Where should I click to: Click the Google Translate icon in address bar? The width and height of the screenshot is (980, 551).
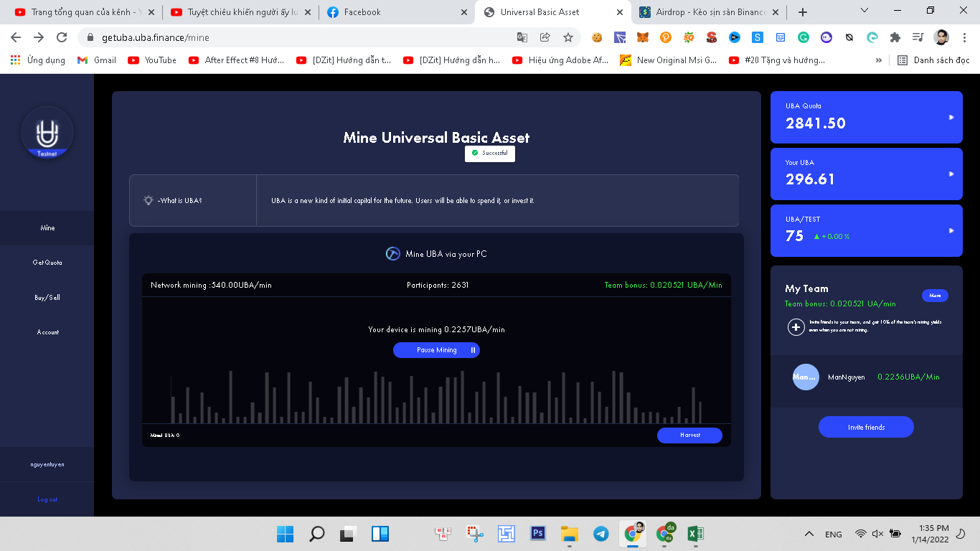(x=522, y=37)
